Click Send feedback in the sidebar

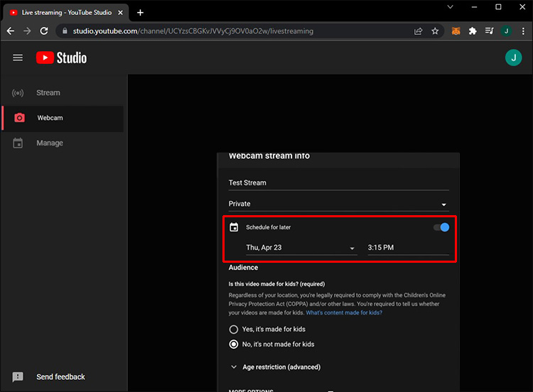[60, 377]
